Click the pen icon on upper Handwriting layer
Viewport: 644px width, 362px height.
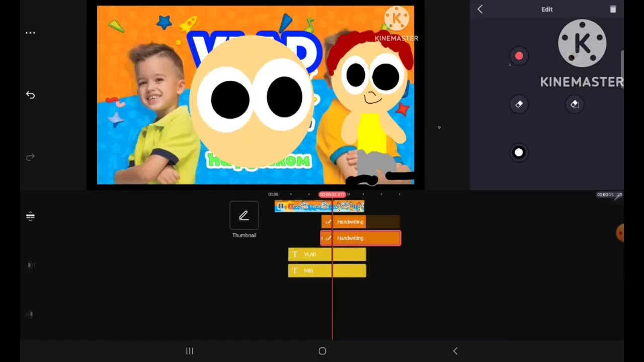click(328, 222)
